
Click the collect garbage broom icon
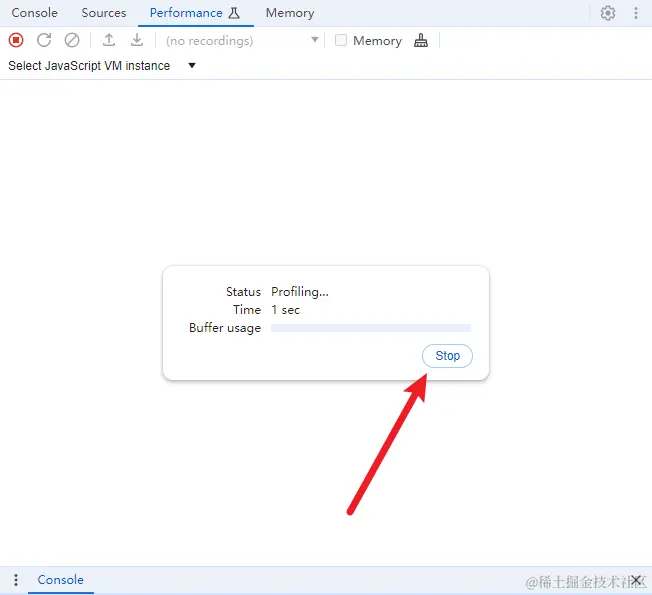pos(421,40)
